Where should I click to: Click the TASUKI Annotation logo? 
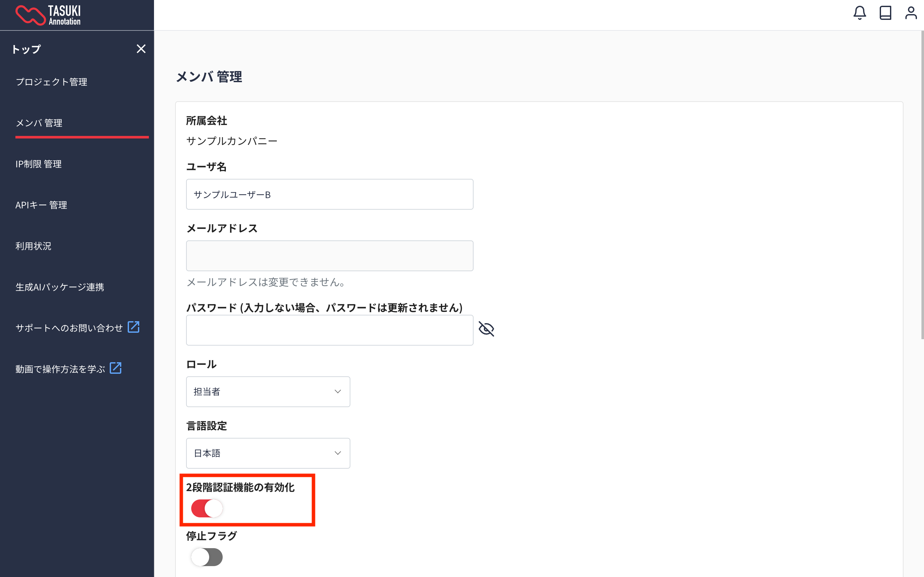48,15
